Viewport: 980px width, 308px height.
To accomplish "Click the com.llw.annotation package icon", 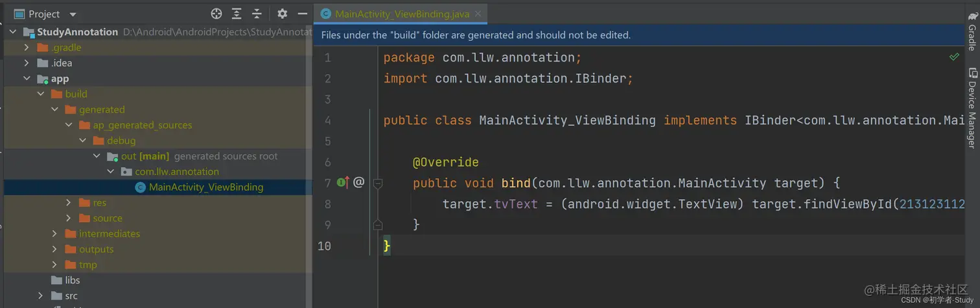I will click(x=126, y=172).
